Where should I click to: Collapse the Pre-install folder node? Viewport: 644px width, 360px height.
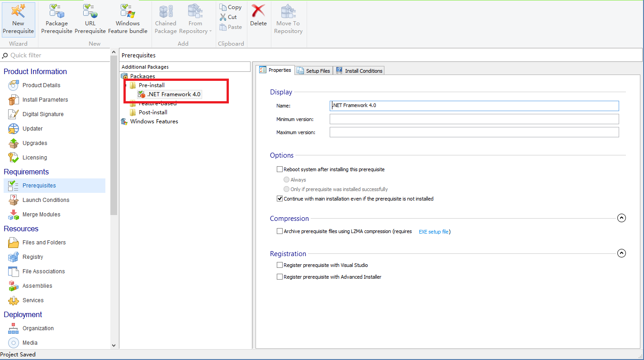pyautogui.click(x=126, y=85)
